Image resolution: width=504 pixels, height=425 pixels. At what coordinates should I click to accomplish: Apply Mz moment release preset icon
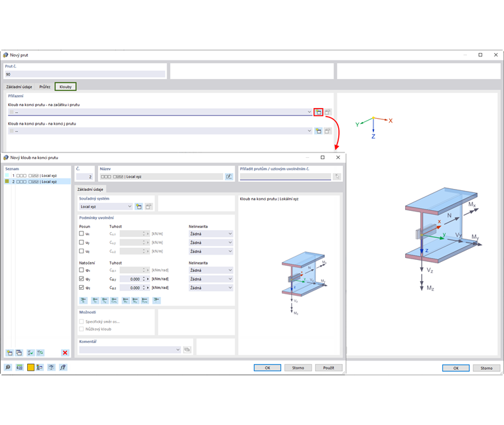click(x=135, y=300)
